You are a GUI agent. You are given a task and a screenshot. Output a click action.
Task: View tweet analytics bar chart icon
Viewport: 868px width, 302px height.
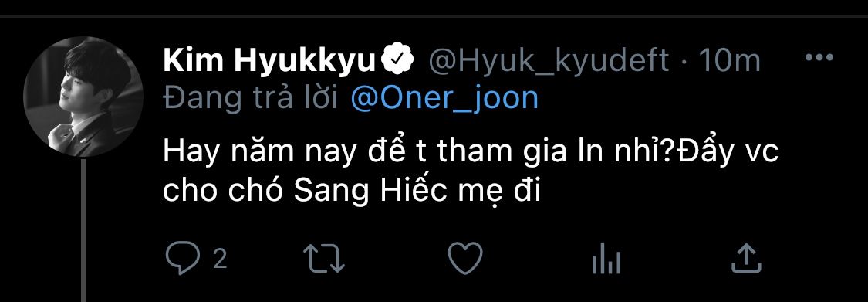606,260
